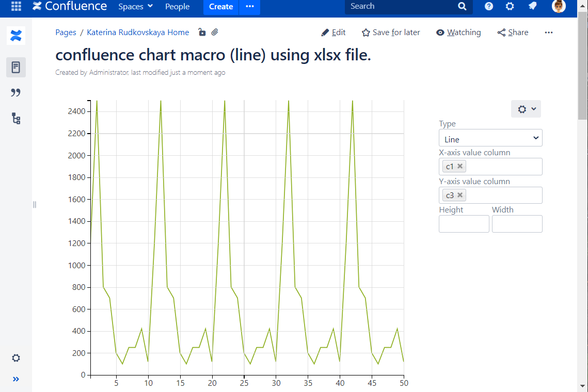This screenshot has width=588, height=392.
Task: Click the attachments paperclip icon
Action: 215,32
